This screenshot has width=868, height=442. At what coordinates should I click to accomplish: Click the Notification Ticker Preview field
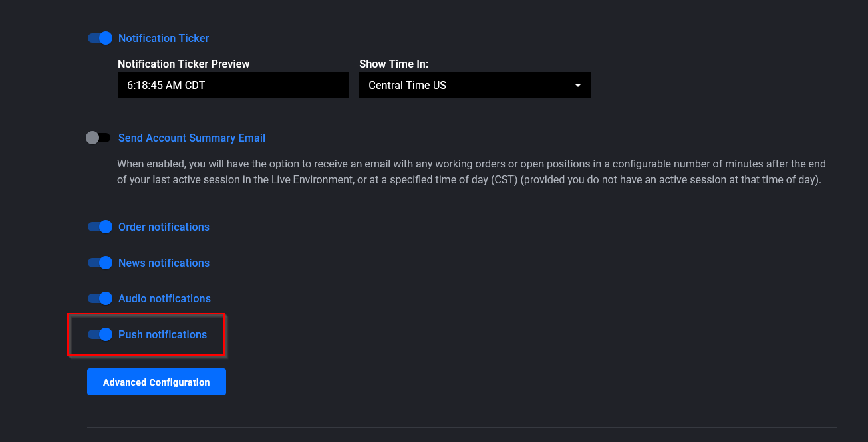[x=233, y=85]
